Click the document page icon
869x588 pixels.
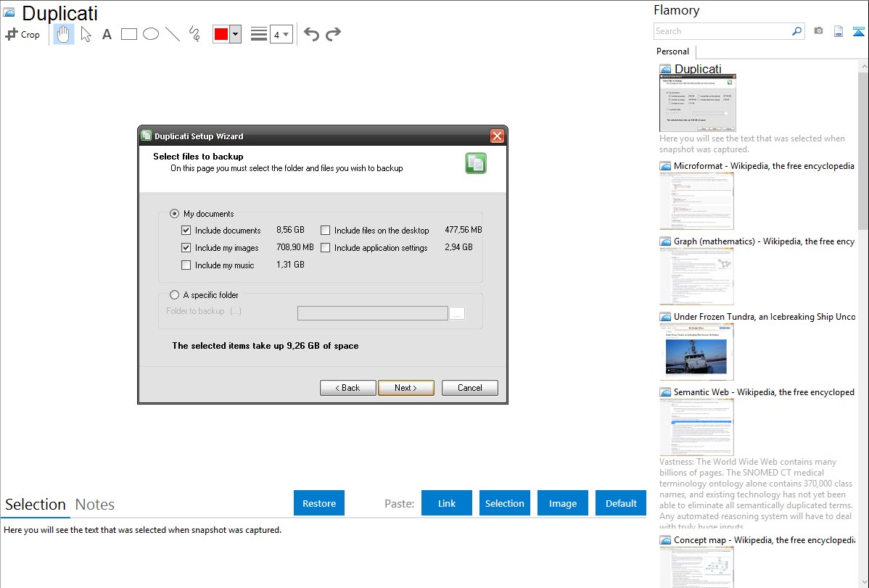839,31
